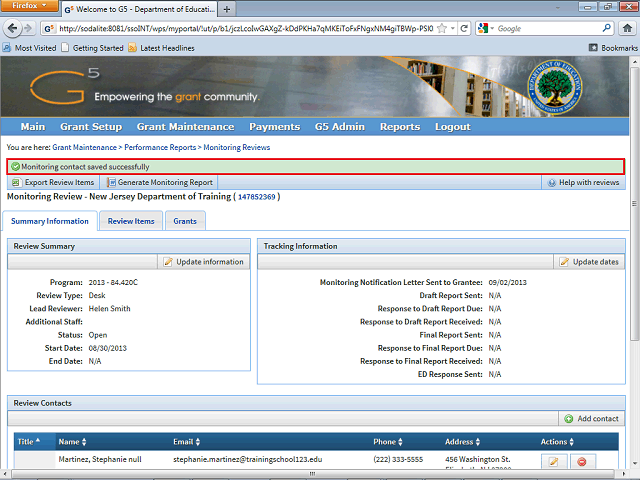The image size is (640, 480).
Task: Reload the page with the refresh icon
Action: (x=464, y=28)
